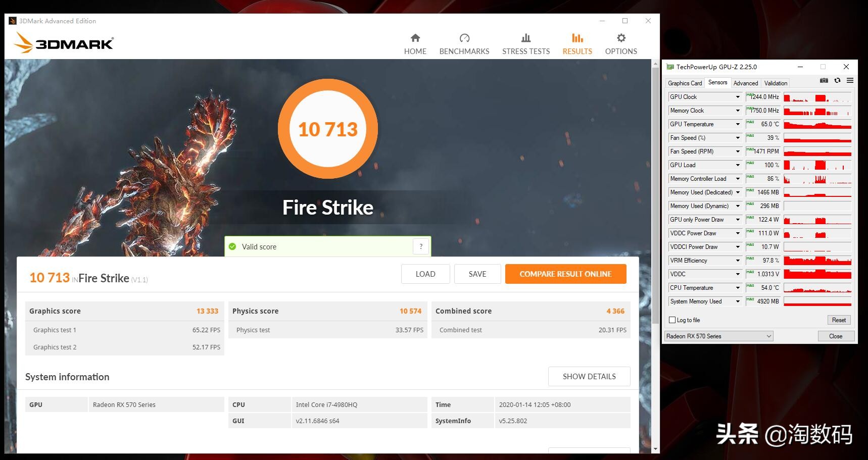
Task: Switch to GPU-Z Graphics Card tab
Action: (685, 83)
